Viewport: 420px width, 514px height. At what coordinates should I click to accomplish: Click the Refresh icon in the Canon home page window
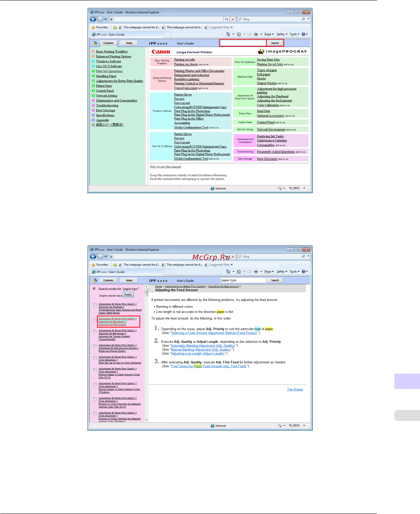226,19
